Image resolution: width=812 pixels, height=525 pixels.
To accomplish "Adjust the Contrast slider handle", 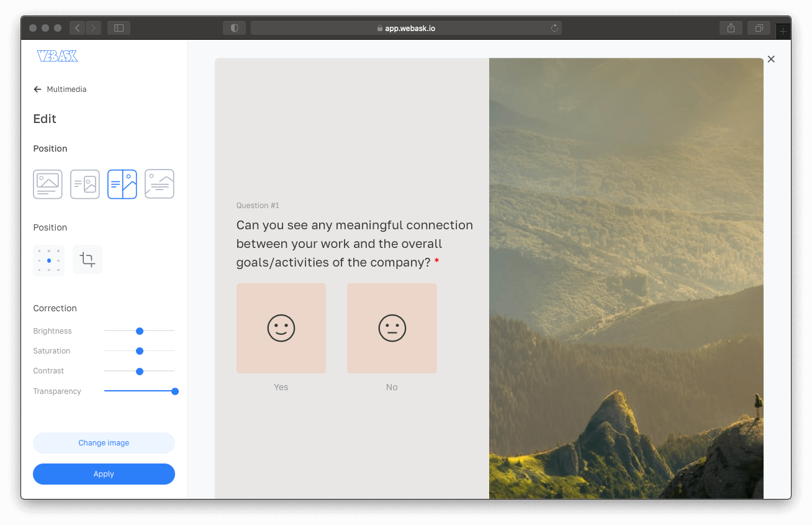I will pos(140,372).
